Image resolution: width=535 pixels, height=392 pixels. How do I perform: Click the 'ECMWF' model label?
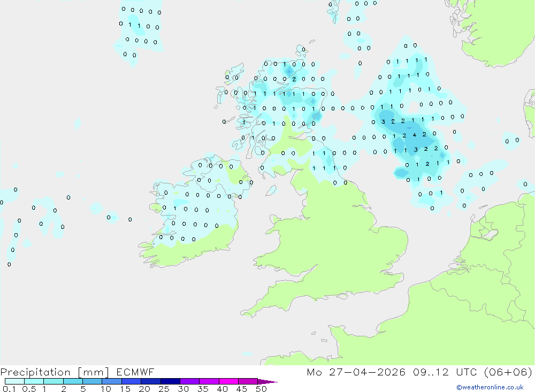coord(135,372)
